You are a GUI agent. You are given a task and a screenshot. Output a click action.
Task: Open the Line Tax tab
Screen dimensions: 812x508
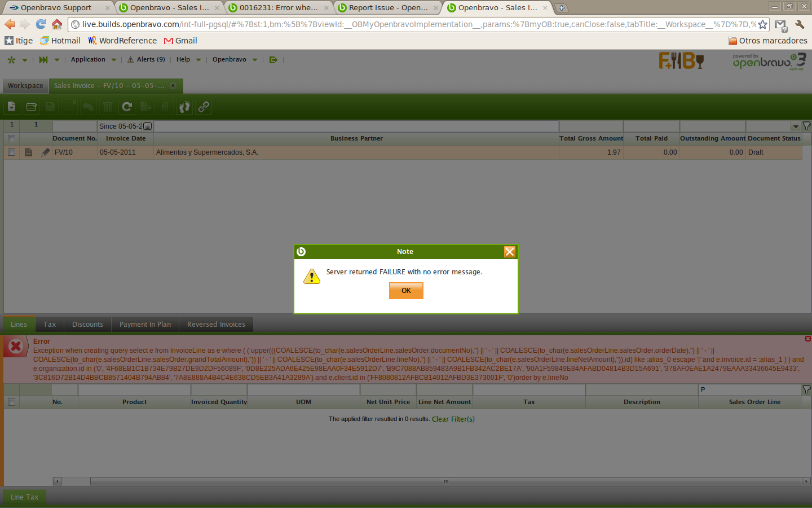tap(25, 497)
